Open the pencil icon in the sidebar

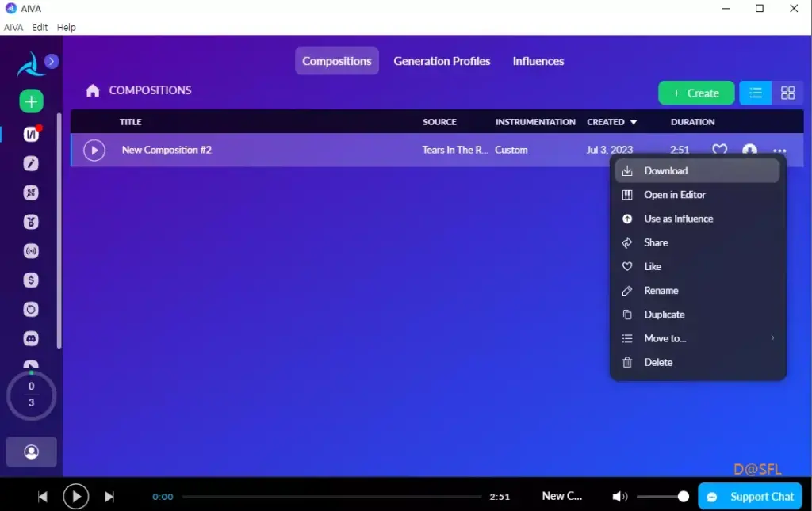31,163
